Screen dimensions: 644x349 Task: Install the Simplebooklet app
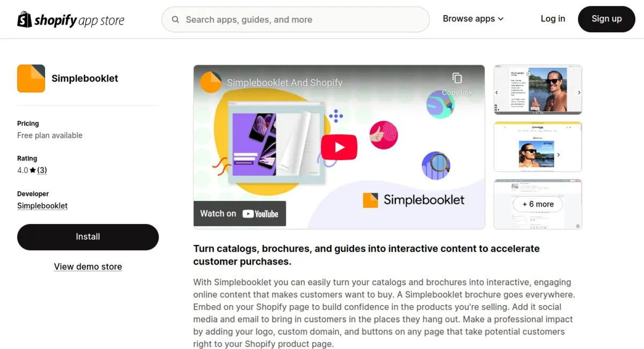tap(88, 237)
